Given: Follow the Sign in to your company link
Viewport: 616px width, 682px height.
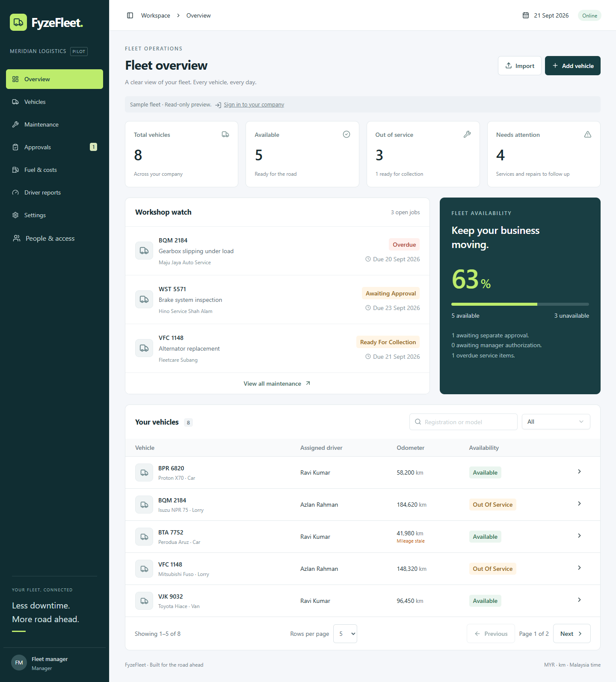Looking at the screenshot, I should (x=254, y=105).
